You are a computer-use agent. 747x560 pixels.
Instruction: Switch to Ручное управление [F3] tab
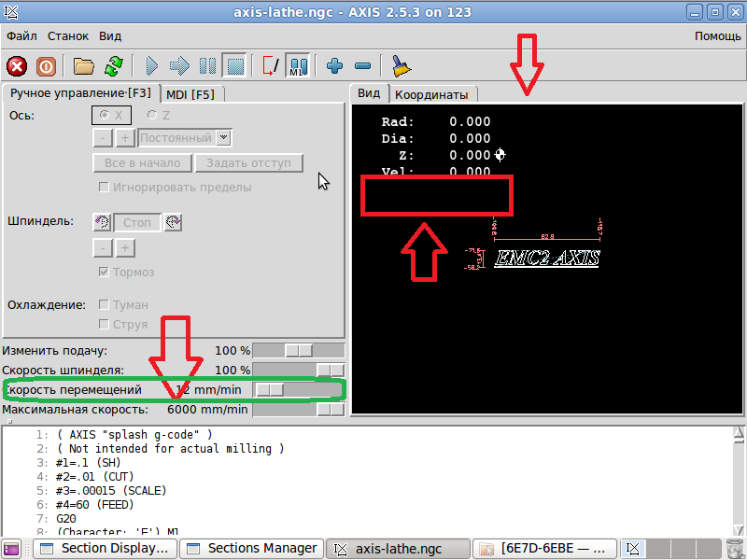point(80,93)
